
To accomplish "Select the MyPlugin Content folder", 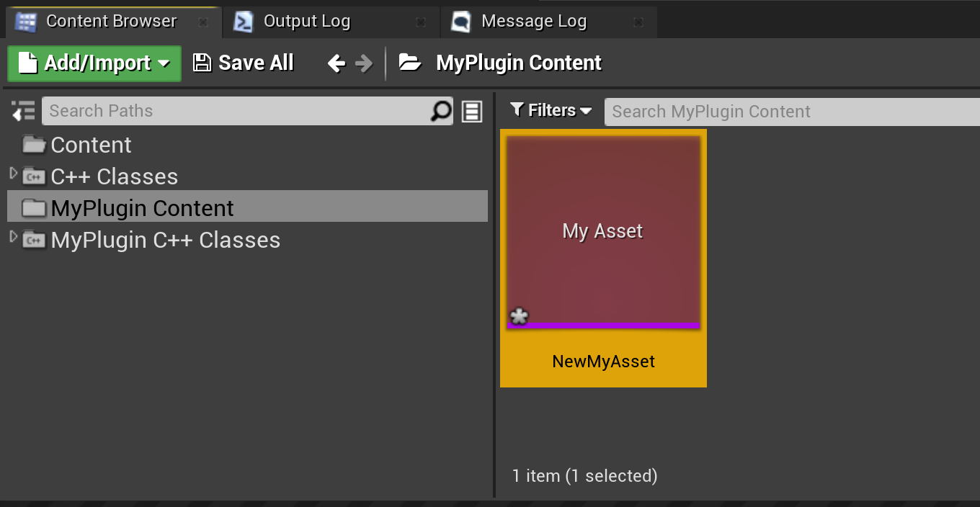I will (x=142, y=208).
